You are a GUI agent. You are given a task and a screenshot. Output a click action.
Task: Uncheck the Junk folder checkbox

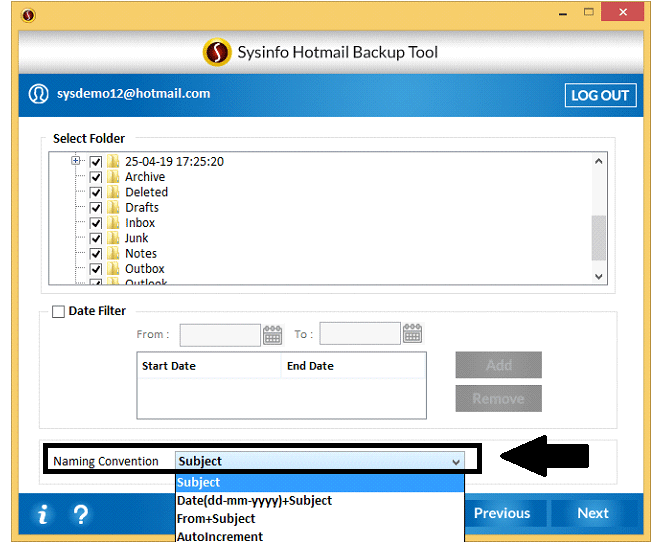[x=96, y=238]
